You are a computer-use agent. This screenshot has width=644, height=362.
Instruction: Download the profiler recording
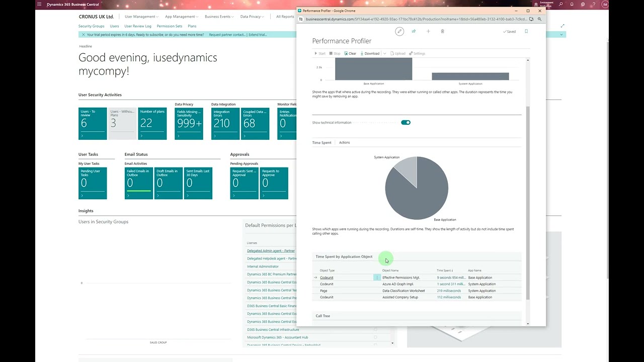[x=370, y=53]
